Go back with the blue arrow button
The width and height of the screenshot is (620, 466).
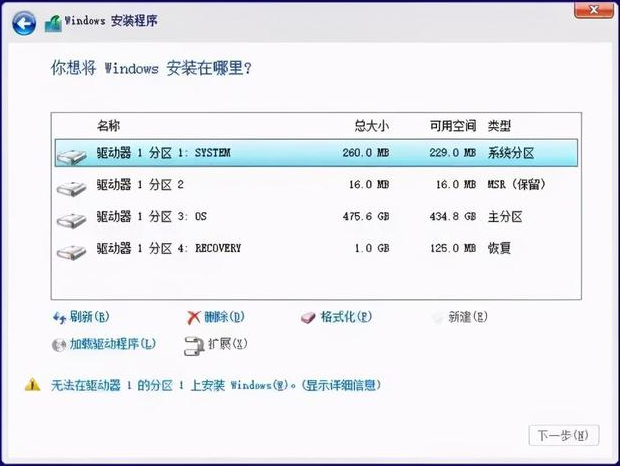point(24,23)
